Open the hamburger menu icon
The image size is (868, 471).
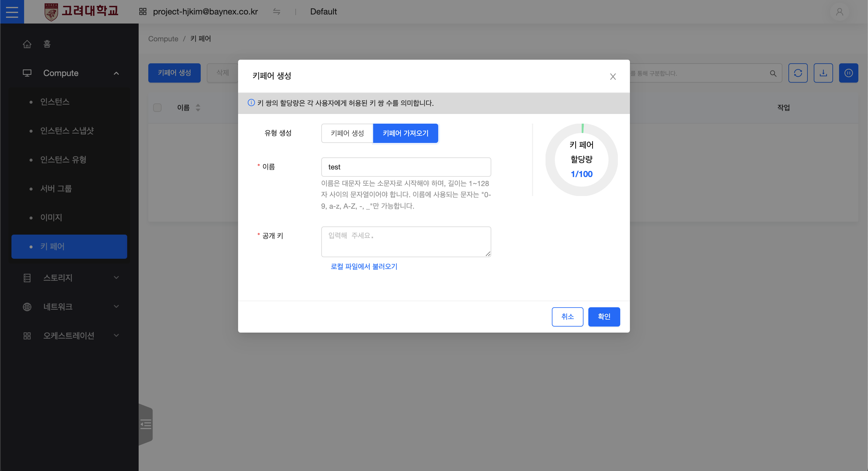tap(12, 12)
